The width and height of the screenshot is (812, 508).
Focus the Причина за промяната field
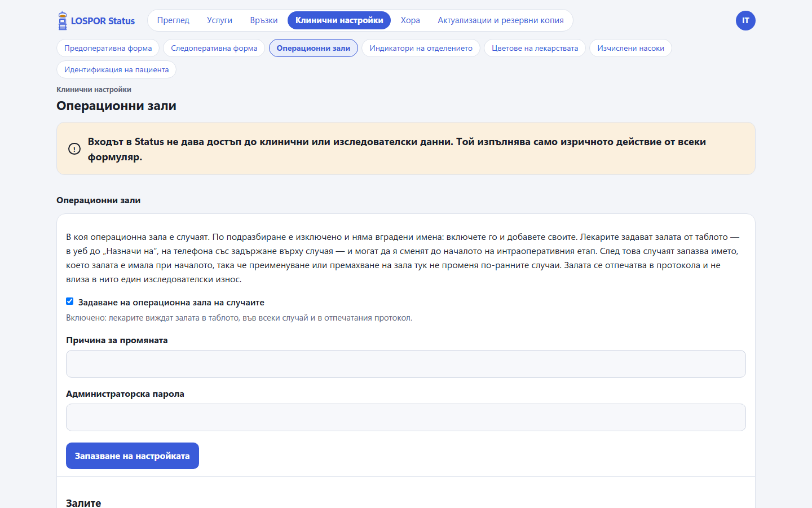(406, 364)
